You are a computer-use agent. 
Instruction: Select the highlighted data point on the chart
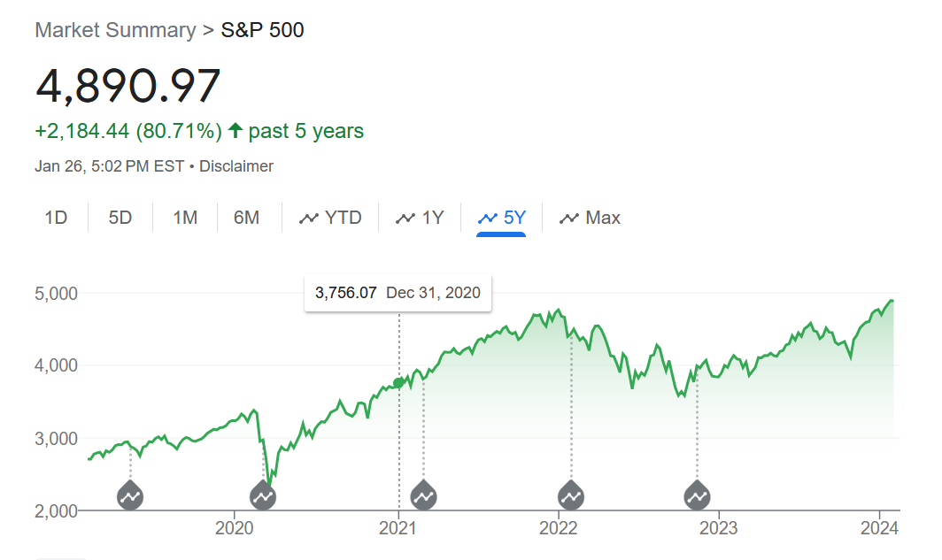coord(398,381)
